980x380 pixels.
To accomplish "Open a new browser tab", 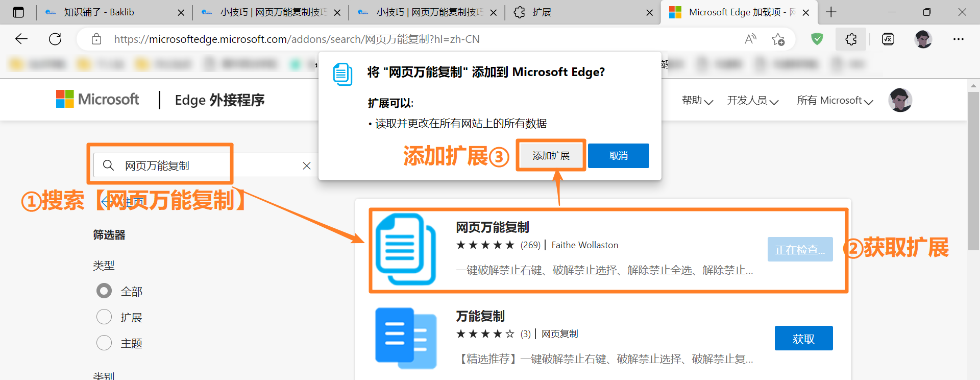I will point(831,12).
